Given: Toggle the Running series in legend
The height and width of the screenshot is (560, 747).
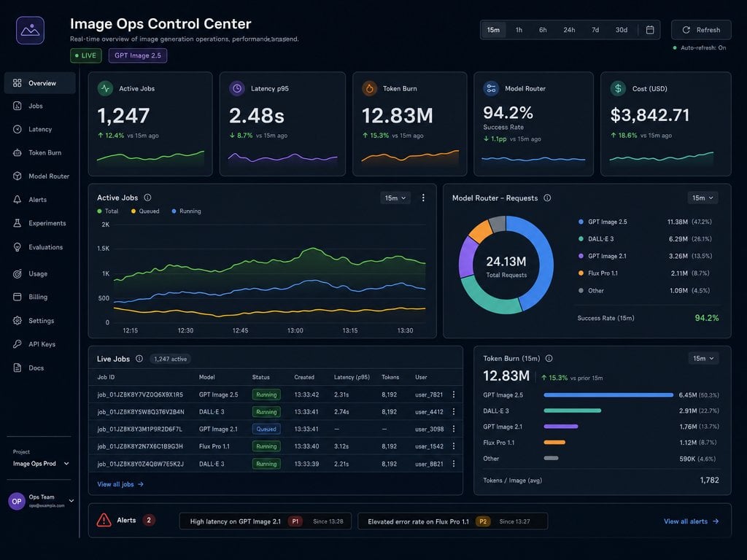Looking at the screenshot, I should pyautogui.click(x=186, y=211).
